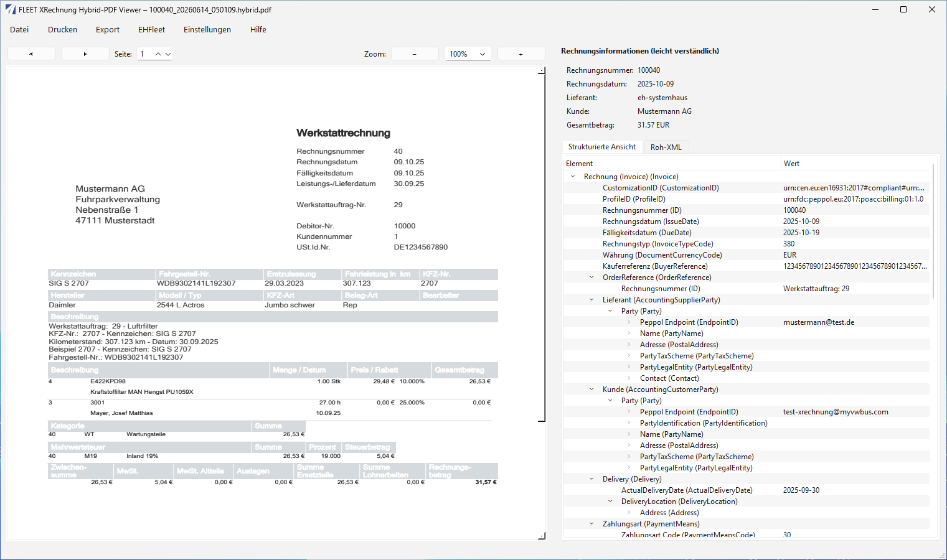947x560 pixels.
Task: Click the Kunde value Mustermann AG
Action: 664,111
